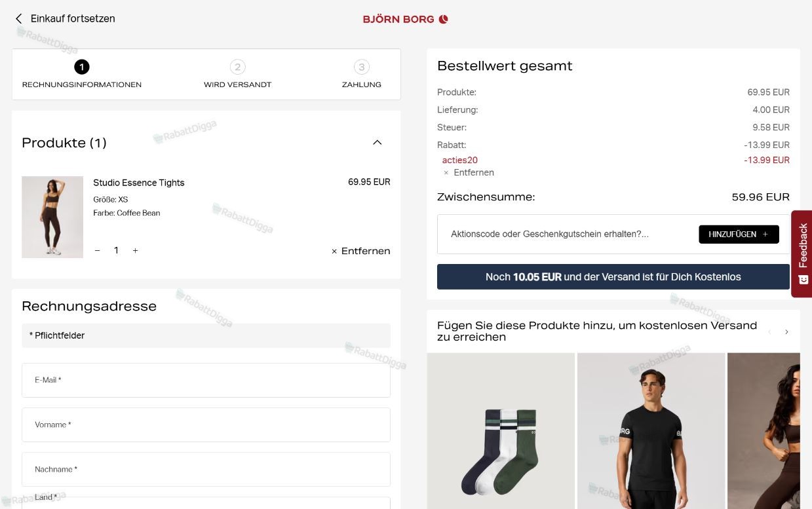Click the Lieferung cost 4.00 EUR
Image resolution: width=812 pixels, height=509 pixels.
click(771, 110)
